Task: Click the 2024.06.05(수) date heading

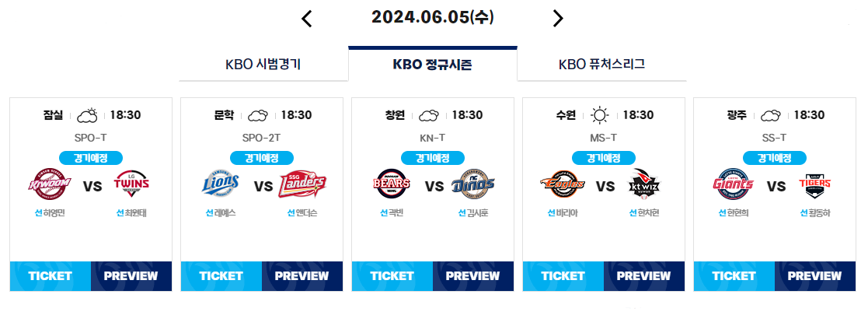Action: click(433, 17)
